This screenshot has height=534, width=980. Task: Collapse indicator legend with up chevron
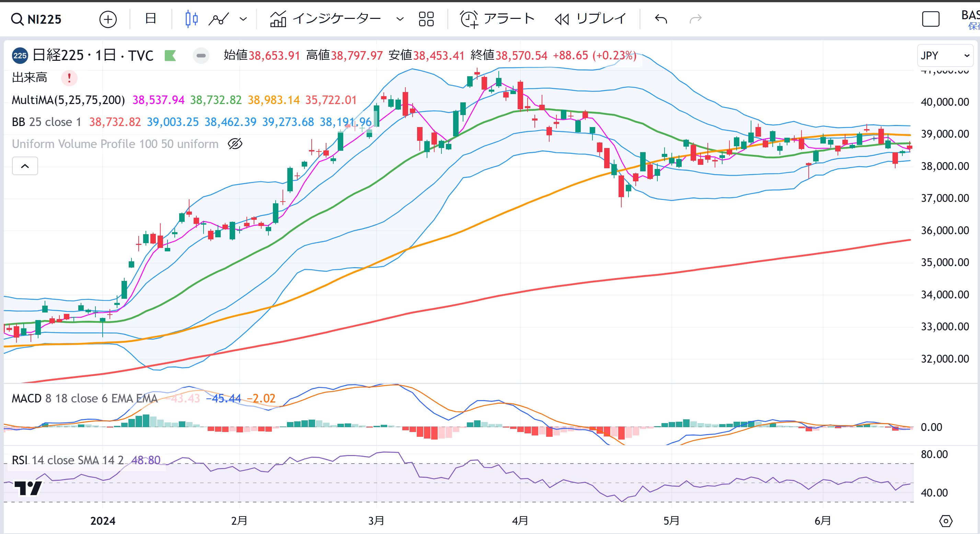tap(25, 166)
